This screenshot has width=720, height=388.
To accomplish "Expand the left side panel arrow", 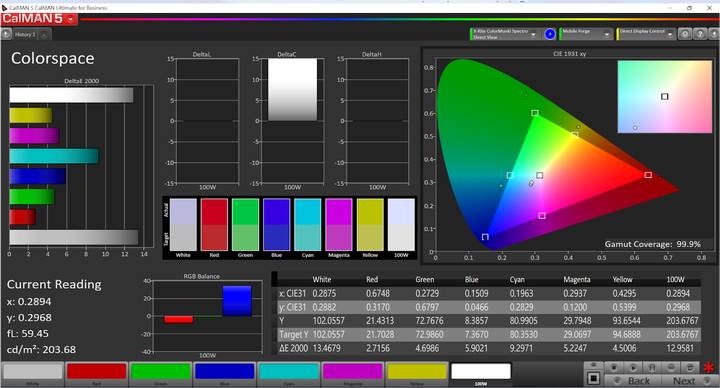I will click(6, 34).
